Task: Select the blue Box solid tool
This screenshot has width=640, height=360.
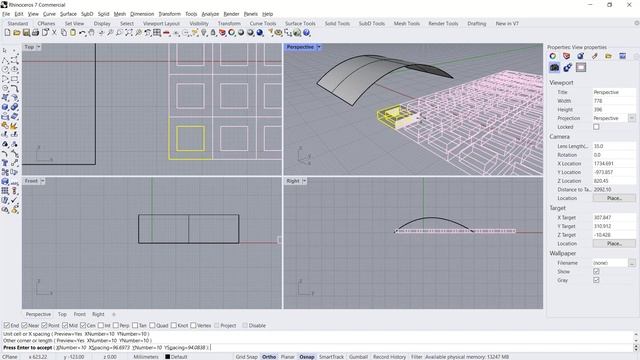Action: [x=5, y=107]
